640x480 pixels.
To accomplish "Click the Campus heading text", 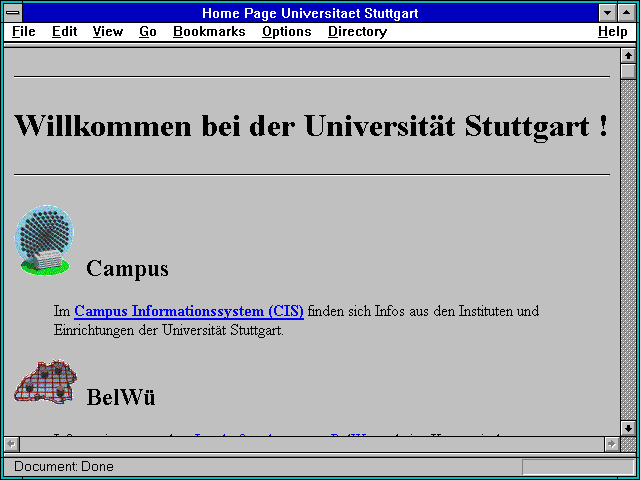I will [127, 269].
